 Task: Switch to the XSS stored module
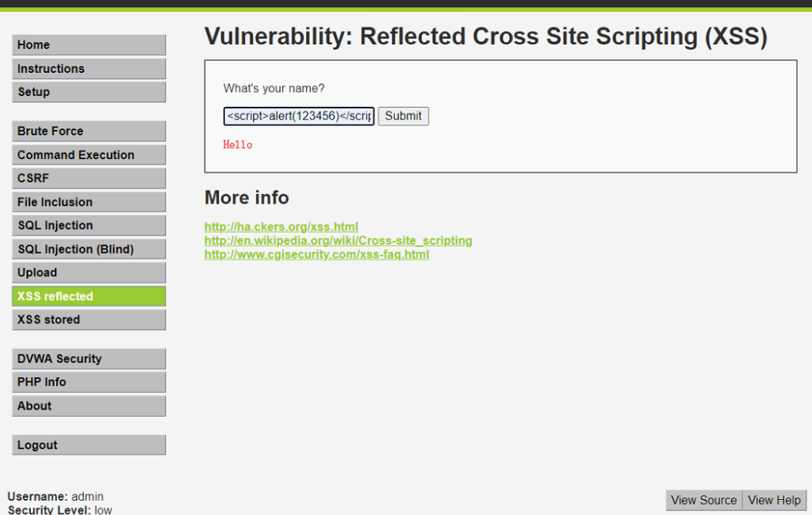pyautogui.click(x=88, y=319)
